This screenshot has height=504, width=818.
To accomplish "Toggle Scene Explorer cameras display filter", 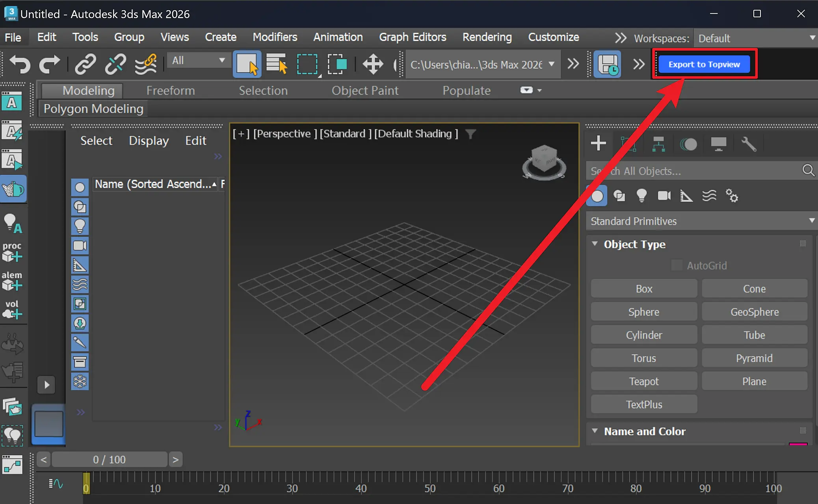I will pyautogui.click(x=80, y=246).
